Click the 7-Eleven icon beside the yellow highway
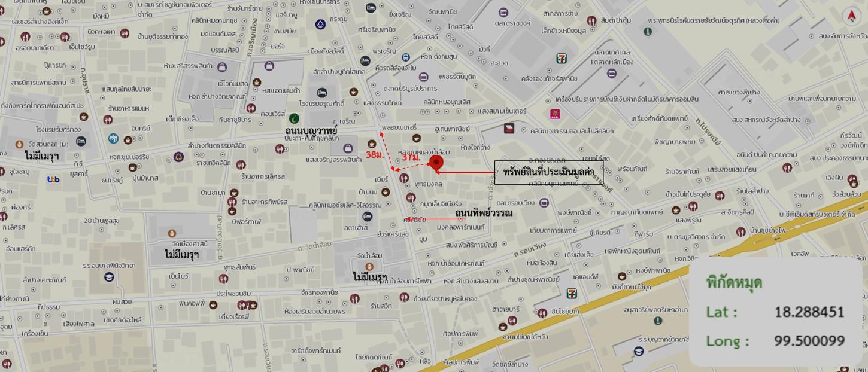The width and height of the screenshot is (868, 372). (573, 293)
